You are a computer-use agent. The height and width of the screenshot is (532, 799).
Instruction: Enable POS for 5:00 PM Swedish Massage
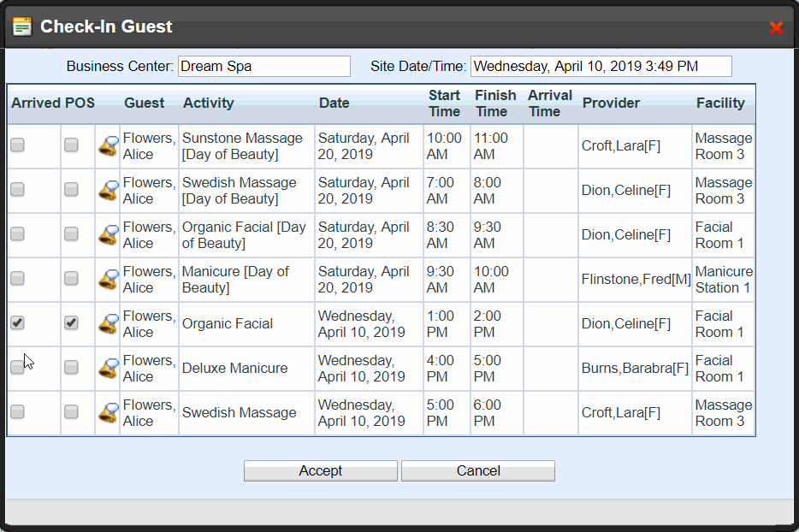click(x=71, y=411)
